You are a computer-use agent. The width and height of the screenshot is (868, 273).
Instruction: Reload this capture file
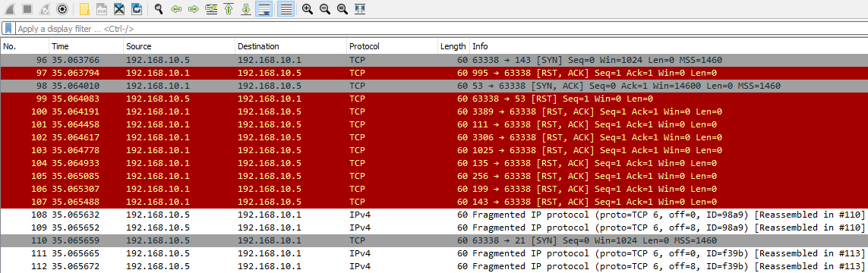coord(136,9)
